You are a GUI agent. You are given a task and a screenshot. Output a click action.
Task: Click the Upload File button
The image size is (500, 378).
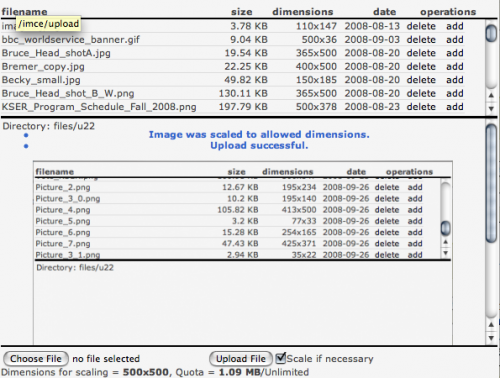coord(241,359)
